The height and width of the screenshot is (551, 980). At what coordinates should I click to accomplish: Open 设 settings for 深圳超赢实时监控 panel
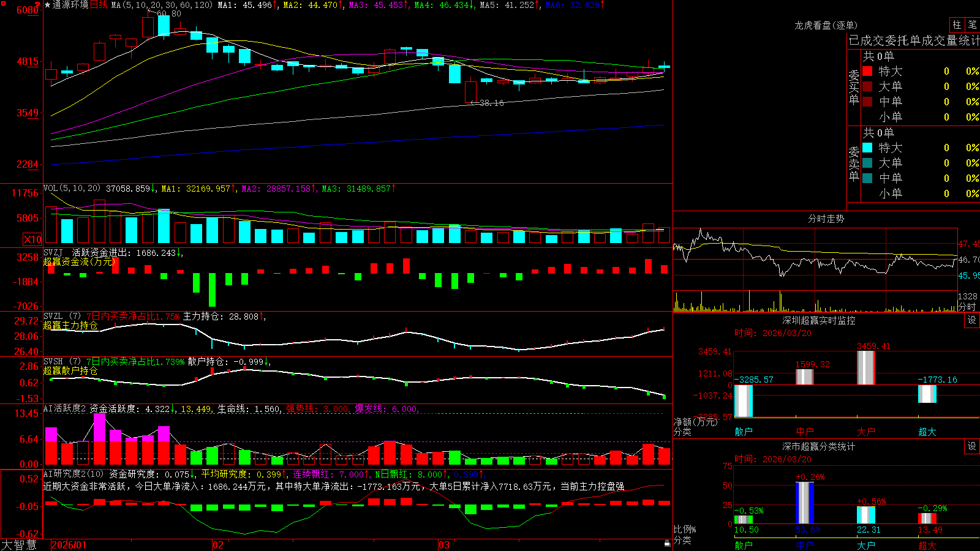tap(972, 321)
